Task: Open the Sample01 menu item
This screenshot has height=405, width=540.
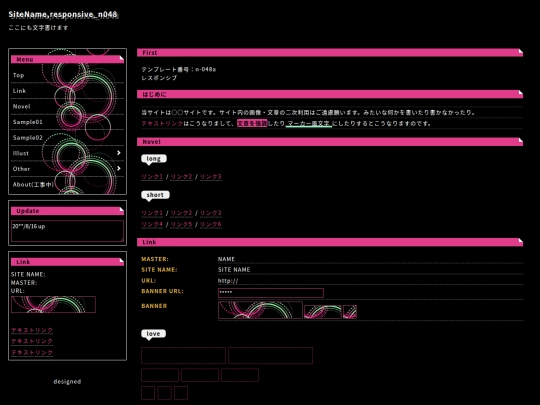Action: coord(67,122)
